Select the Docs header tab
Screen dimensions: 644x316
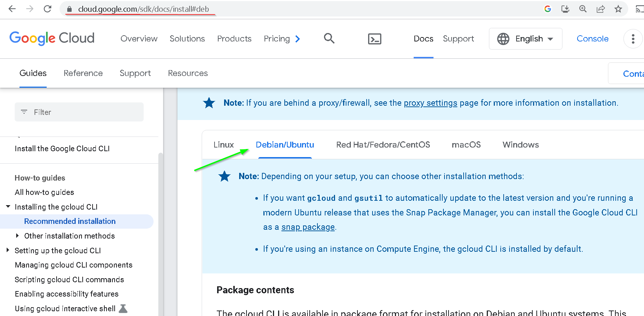coord(424,39)
